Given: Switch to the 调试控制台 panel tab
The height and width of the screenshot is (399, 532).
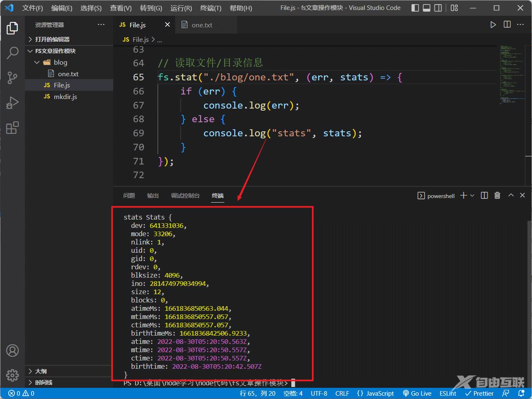Looking at the screenshot, I should pyautogui.click(x=185, y=196).
